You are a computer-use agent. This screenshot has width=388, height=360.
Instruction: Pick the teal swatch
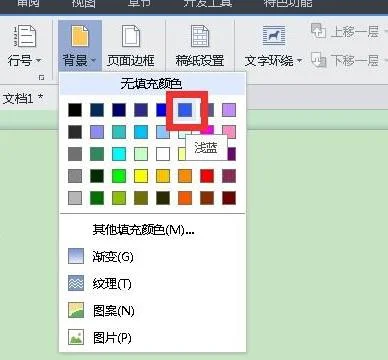119,132
